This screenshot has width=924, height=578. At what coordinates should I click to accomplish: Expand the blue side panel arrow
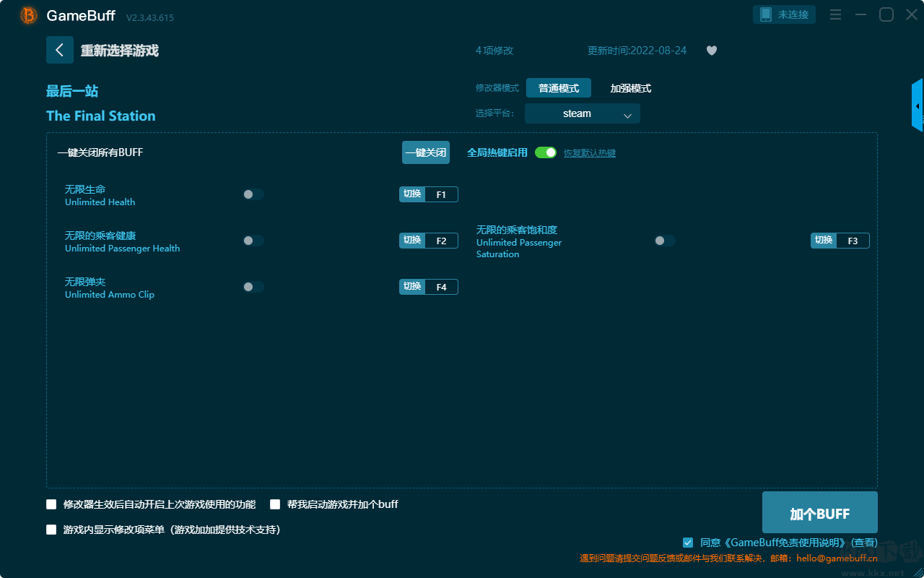(918, 106)
